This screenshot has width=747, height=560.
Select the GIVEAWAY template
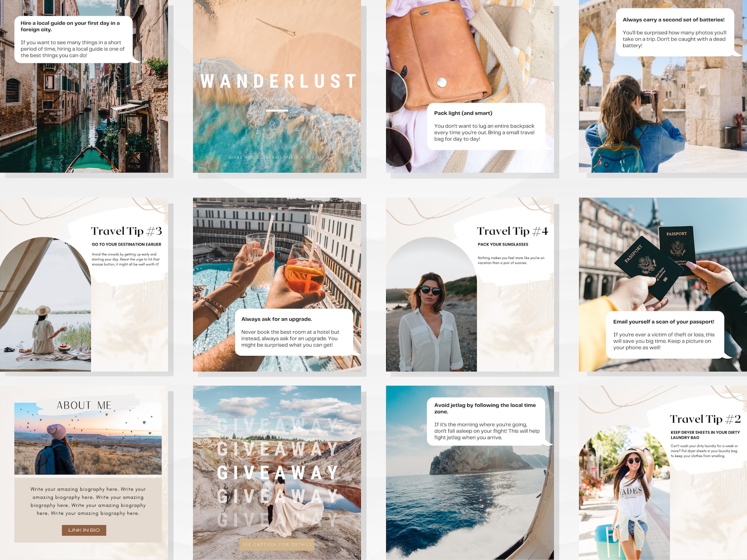click(277, 473)
